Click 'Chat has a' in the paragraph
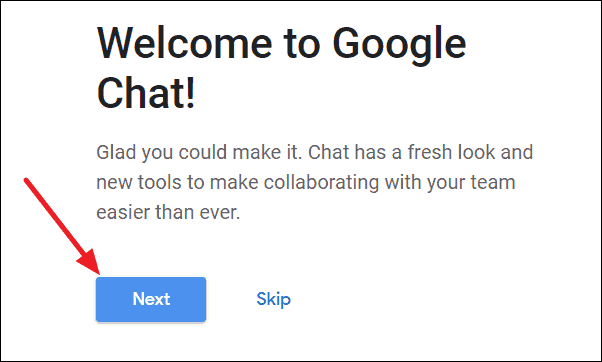Viewport: 602px width, 362px height. pos(355,152)
